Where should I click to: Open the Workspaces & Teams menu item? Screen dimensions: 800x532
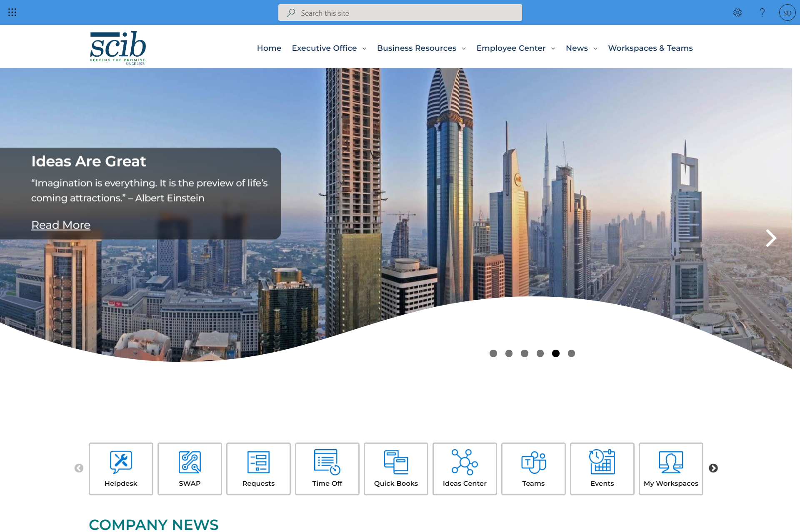(x=650, y=48)
